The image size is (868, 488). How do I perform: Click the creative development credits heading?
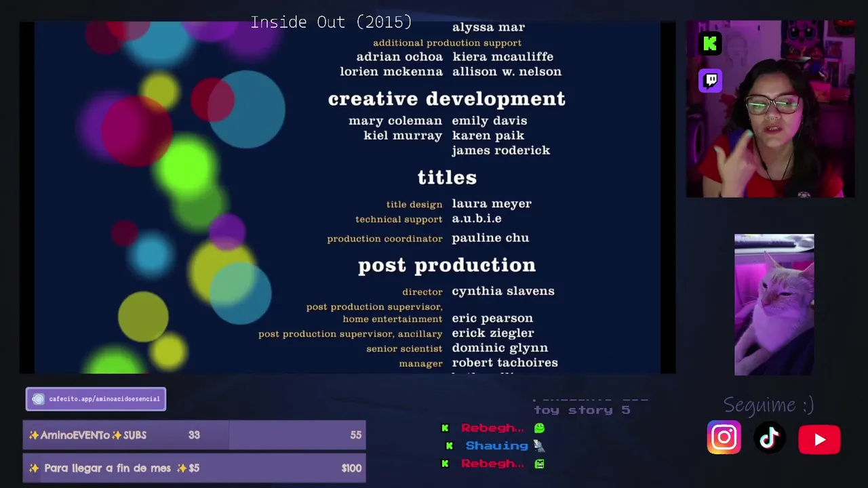pos(447,99)
